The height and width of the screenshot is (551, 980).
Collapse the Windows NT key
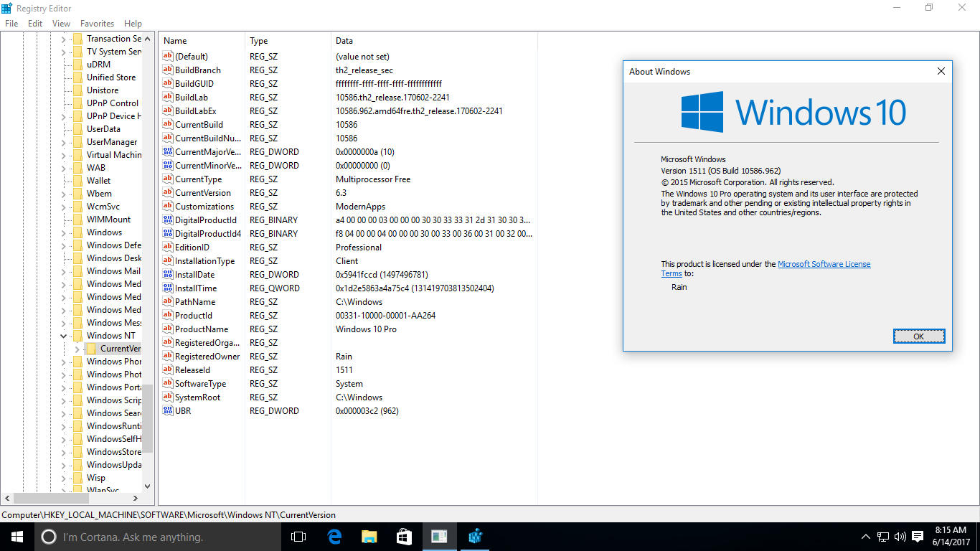(x=63, y=336)
